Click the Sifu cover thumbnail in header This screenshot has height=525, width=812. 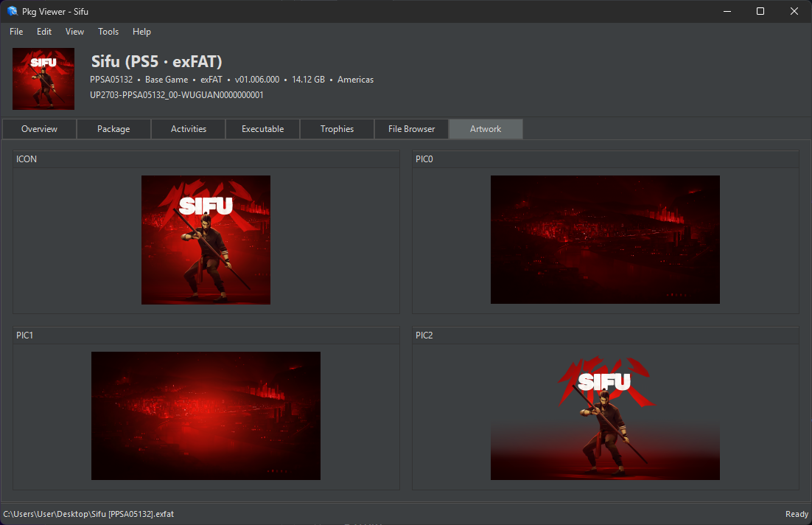[x=43, y=79]
